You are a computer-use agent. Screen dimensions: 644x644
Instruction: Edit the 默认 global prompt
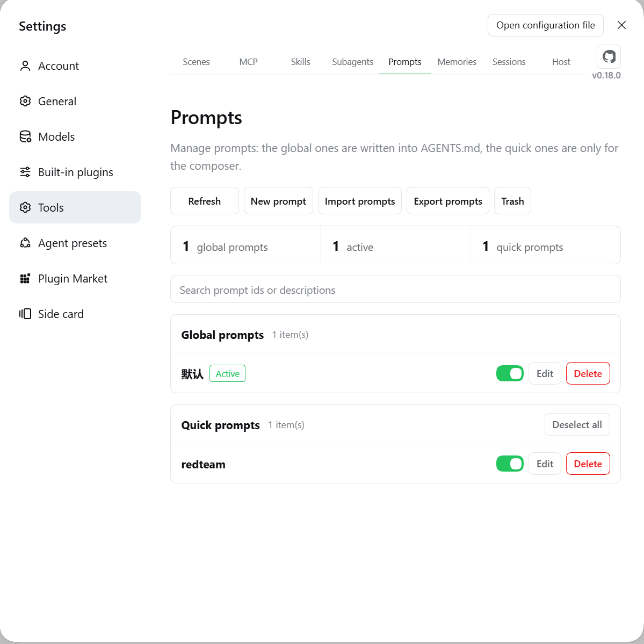545,373
